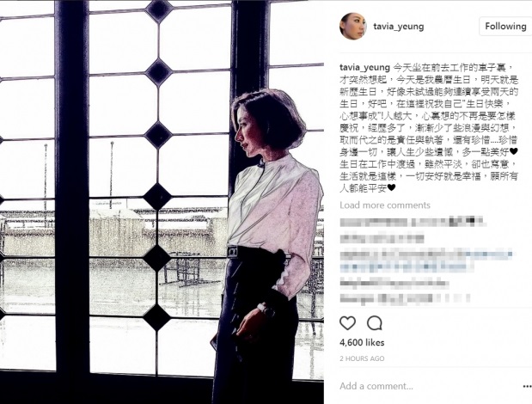
Task: Open the 2 HOURS AGO timestamp
Action: (362, 358)
